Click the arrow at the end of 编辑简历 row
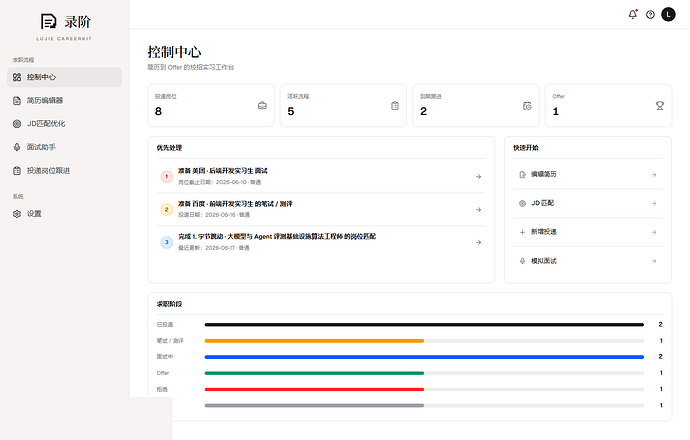690x440 pixels. tap(654, 175)
